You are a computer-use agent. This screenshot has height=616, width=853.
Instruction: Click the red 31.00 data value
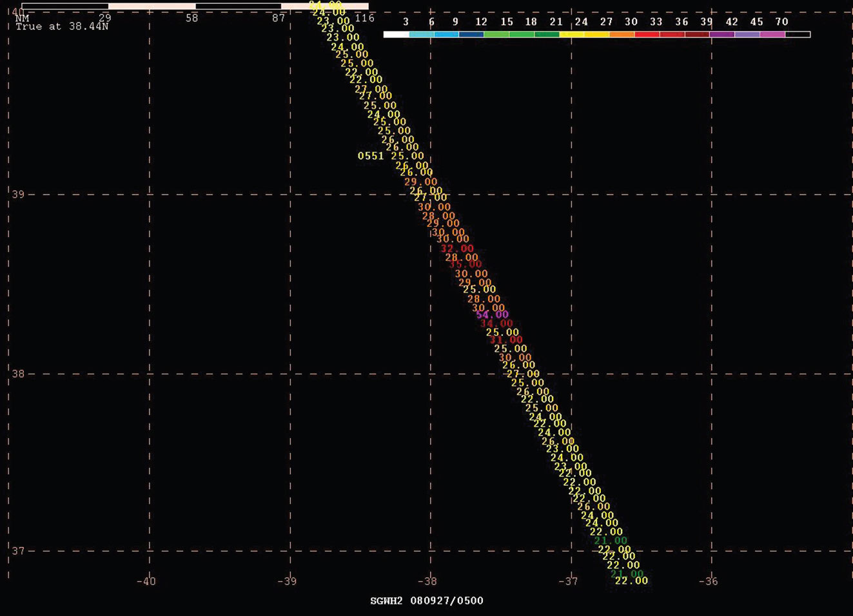point(506,340)
